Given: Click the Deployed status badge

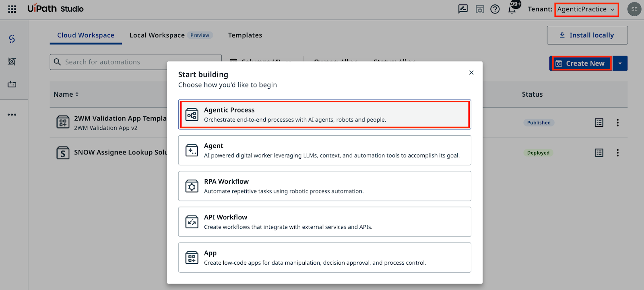Looking at the screenshot, I should point(538,153).
